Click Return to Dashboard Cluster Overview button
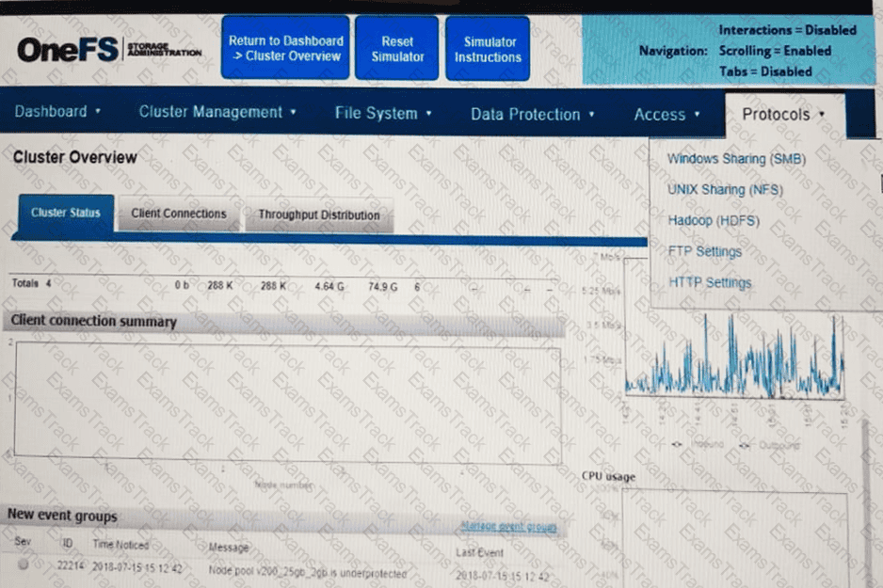The width and height of the screenshot is (883, 588). [x=286, y=49]
